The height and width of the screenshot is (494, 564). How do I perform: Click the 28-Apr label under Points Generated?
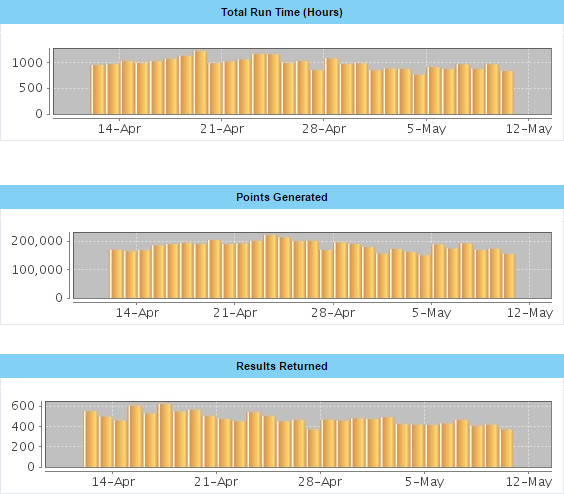(x=333, y=313)
